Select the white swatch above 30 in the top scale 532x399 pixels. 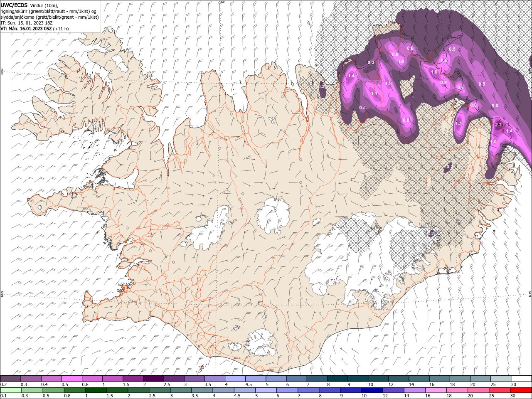click(521, 379)
